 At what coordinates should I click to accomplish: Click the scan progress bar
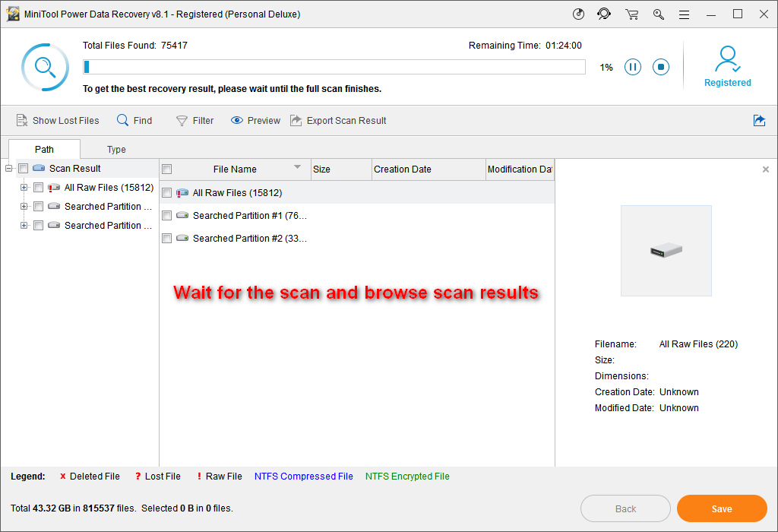tap(334, 67)
